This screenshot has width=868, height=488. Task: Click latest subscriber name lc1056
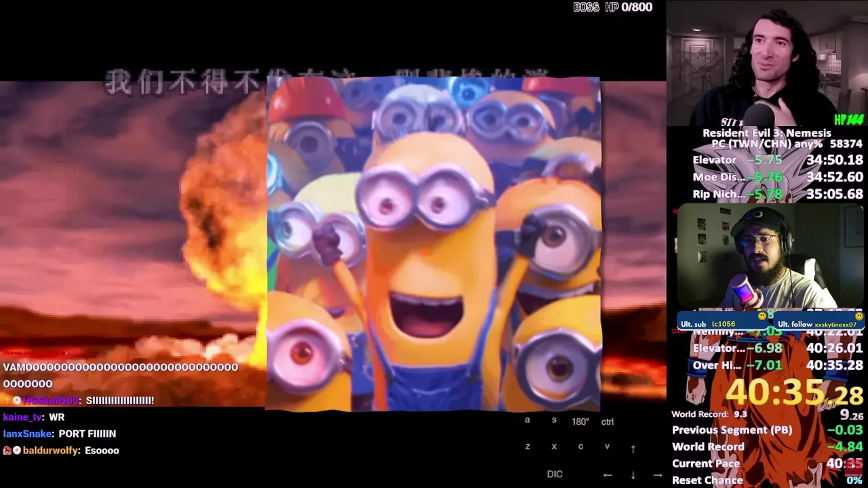[724, 325]
